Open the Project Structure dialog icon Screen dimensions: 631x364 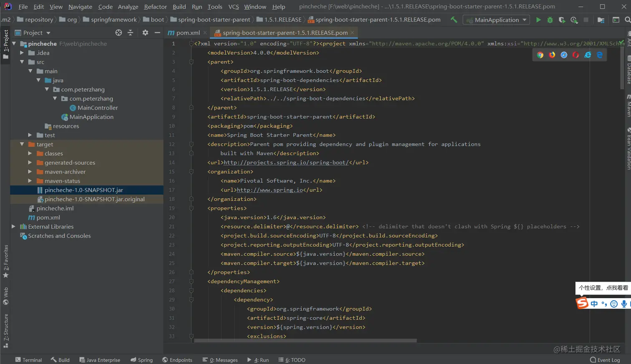tap(601, 20)
